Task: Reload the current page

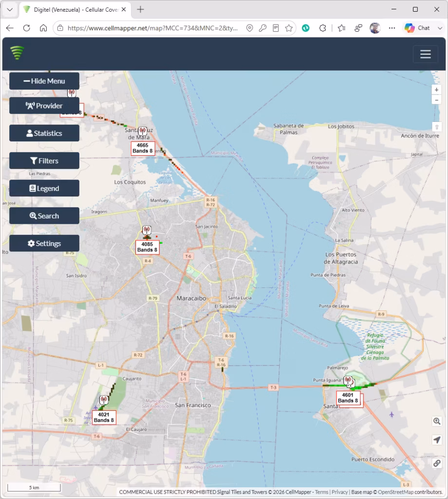Action: point(27,28)
